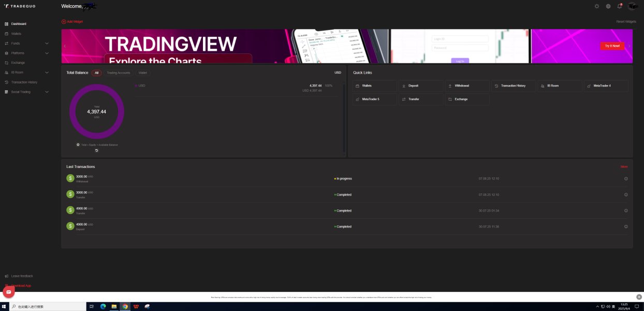This screenshot has width=644, height=311.
Task: Expand the IB Room sidebar chevron
Action: [x=47, y=73]
